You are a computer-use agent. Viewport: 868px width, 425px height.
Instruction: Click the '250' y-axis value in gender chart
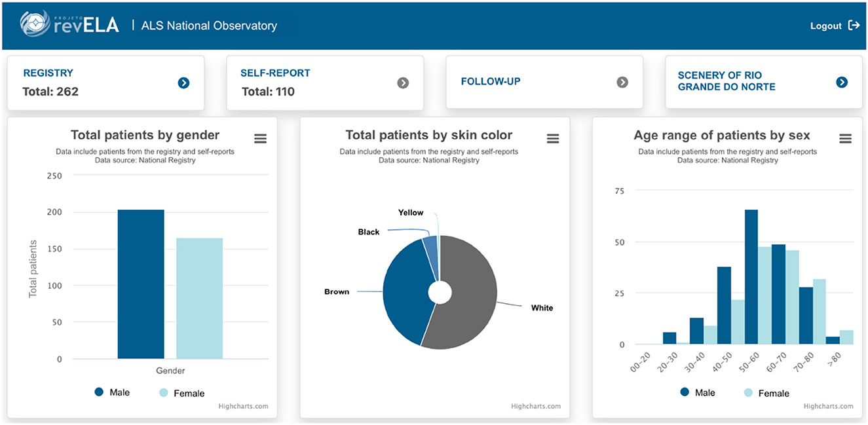tap(54, 176)
